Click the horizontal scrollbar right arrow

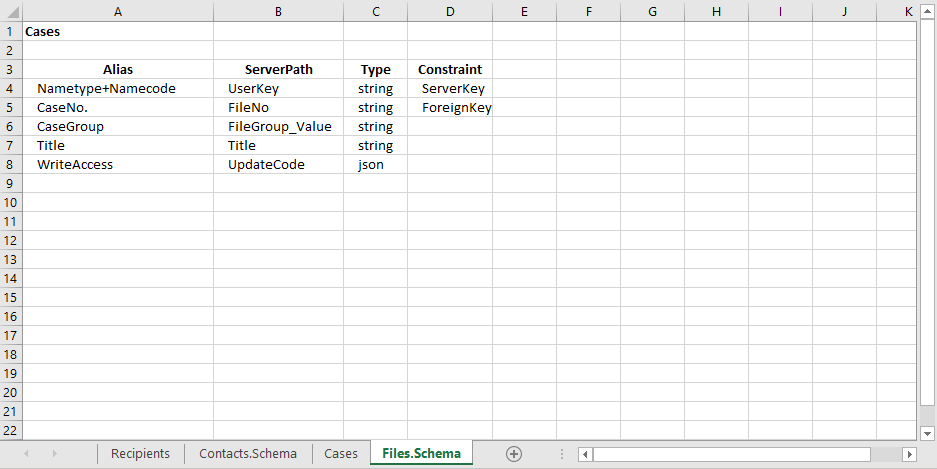coord(909,454)
